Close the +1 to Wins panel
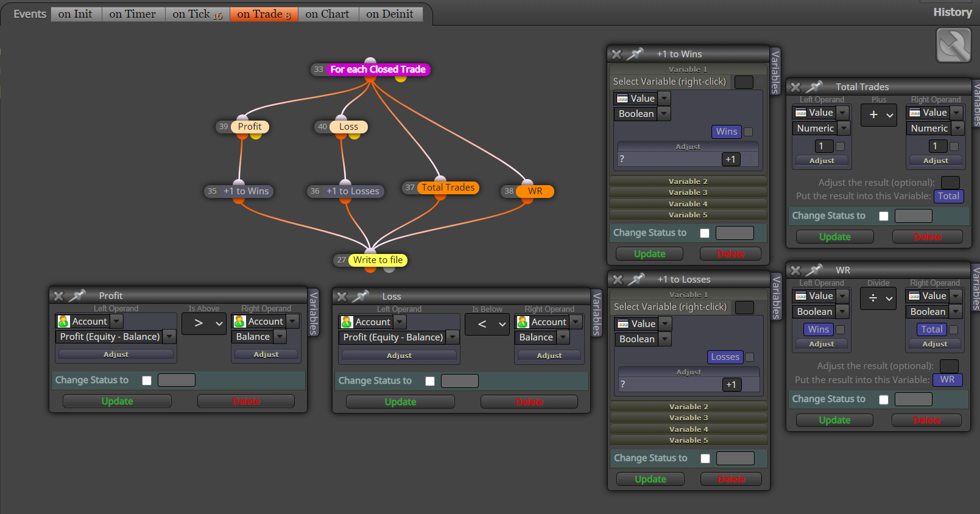The height and width of the screenshot is (514, 980). (616, 54)
